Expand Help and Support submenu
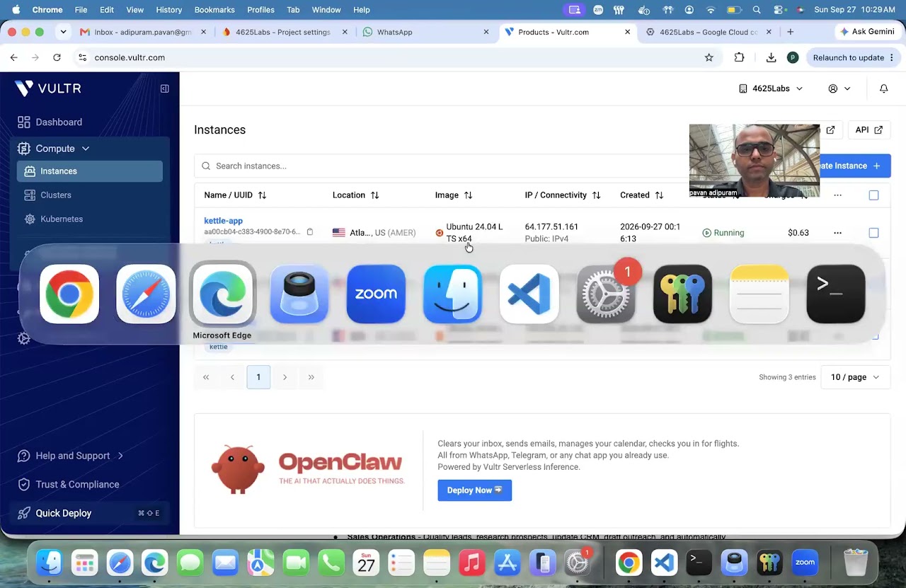906x588 pixels. (x=71, y=456)
